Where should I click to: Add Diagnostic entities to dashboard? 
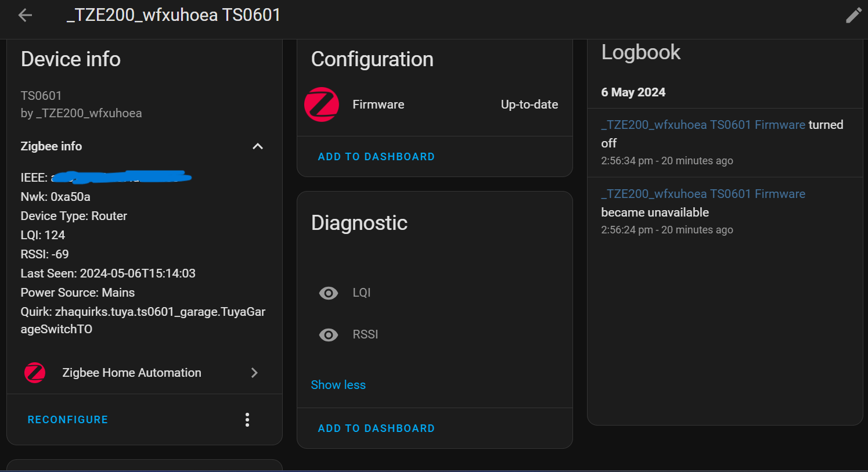click(x=376, y=428)
